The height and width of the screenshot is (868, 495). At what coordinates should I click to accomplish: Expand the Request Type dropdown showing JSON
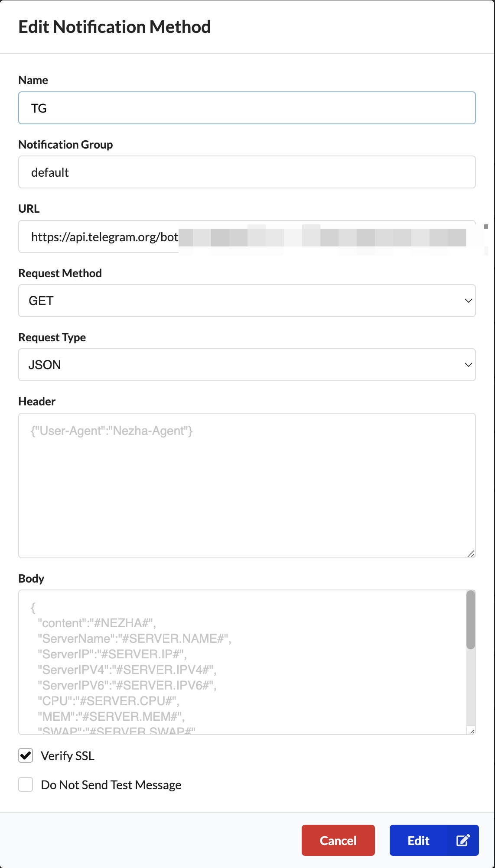(247, 365)
